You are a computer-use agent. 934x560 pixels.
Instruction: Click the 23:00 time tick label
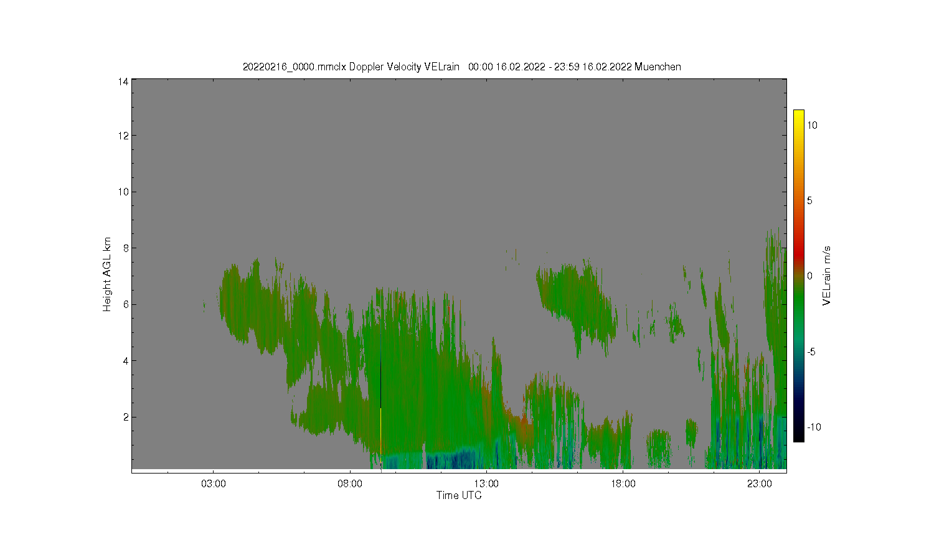759,483
